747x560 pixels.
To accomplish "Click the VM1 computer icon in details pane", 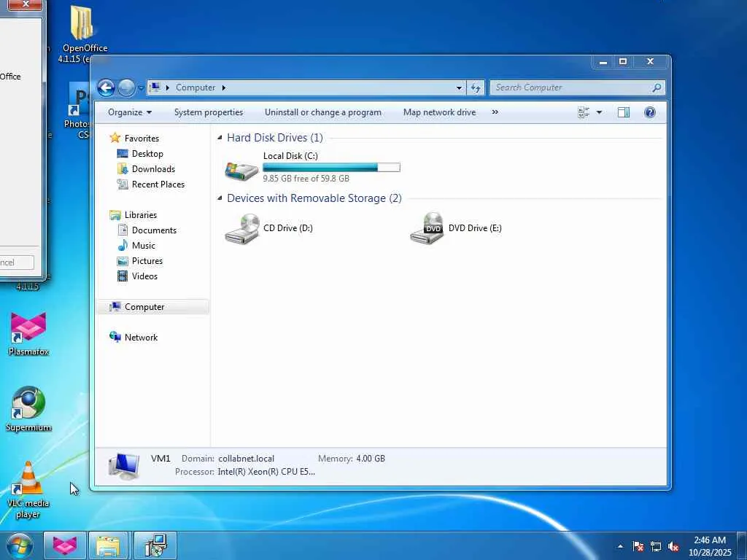I will (x=123, y=467).
